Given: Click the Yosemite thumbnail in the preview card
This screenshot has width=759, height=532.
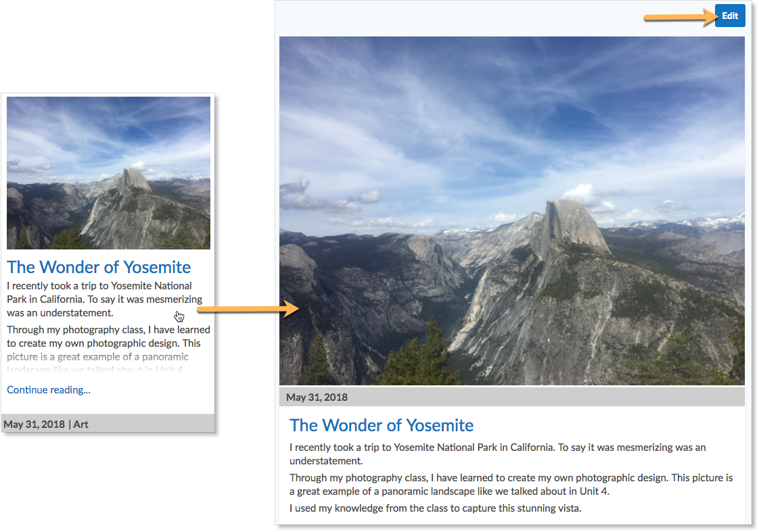Looking at the screenshot, I should tap(108, 173).
